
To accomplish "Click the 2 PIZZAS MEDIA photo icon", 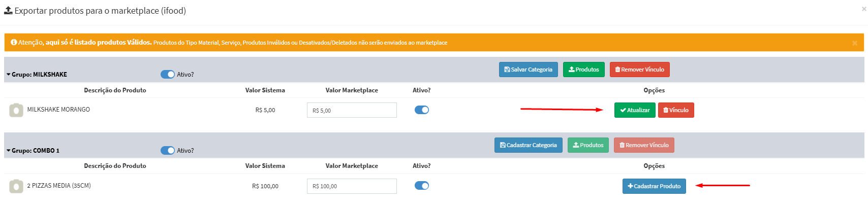I will 16,186.
